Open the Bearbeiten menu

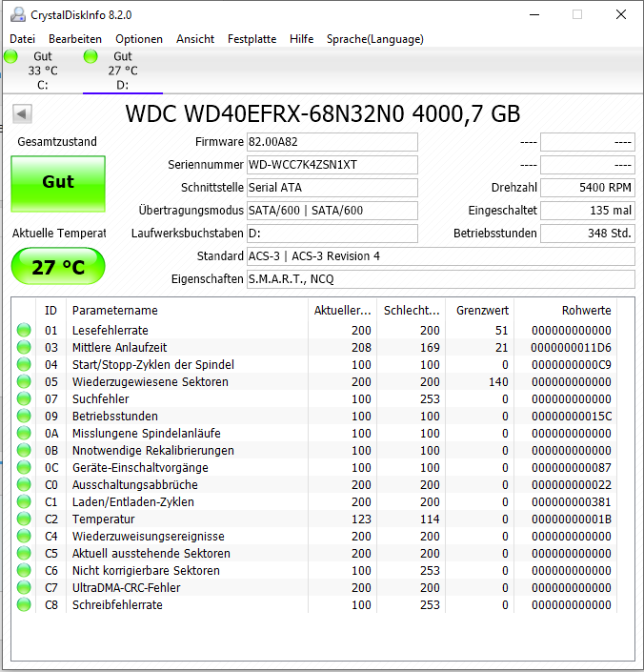(75, 39)
